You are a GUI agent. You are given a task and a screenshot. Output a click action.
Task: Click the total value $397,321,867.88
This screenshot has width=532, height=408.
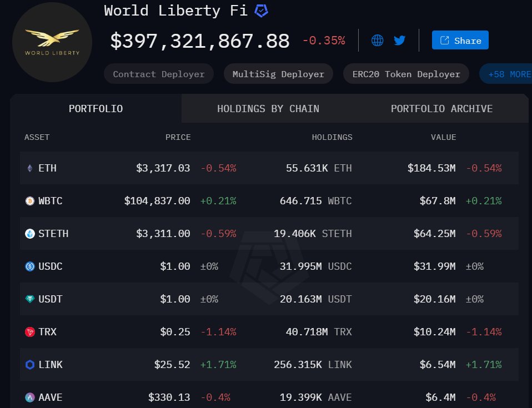tap(200, 41)
